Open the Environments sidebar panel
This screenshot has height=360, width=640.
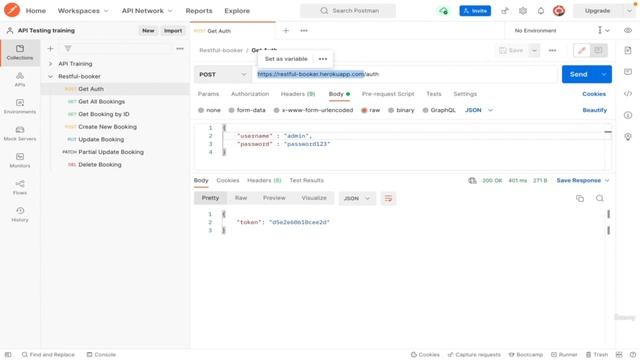click(x=20, y=107)
